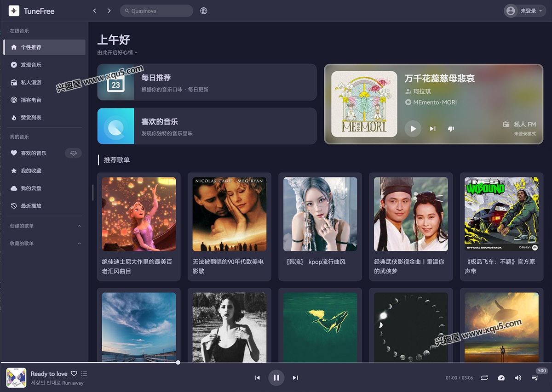
Task: Open 赞赏列表 in the sidebar
Action: (x=44, y=117)
